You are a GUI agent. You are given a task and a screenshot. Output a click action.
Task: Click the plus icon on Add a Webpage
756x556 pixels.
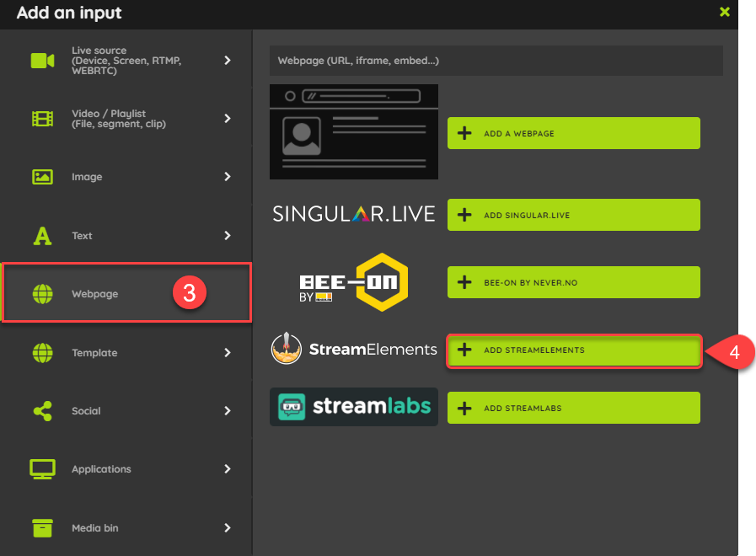pyautogui.click(x=464, y=133)
